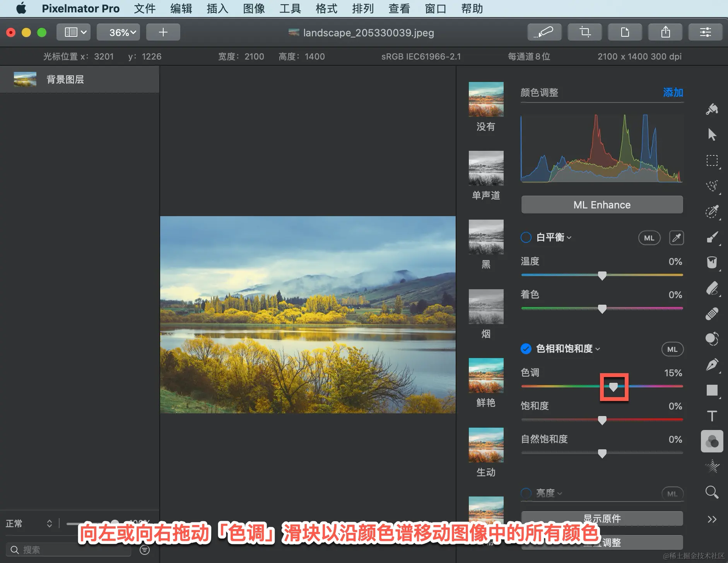The image size is (728, 563).
Task: Click the 自然饱和度 slider handle
Action: tap(602, 454)
